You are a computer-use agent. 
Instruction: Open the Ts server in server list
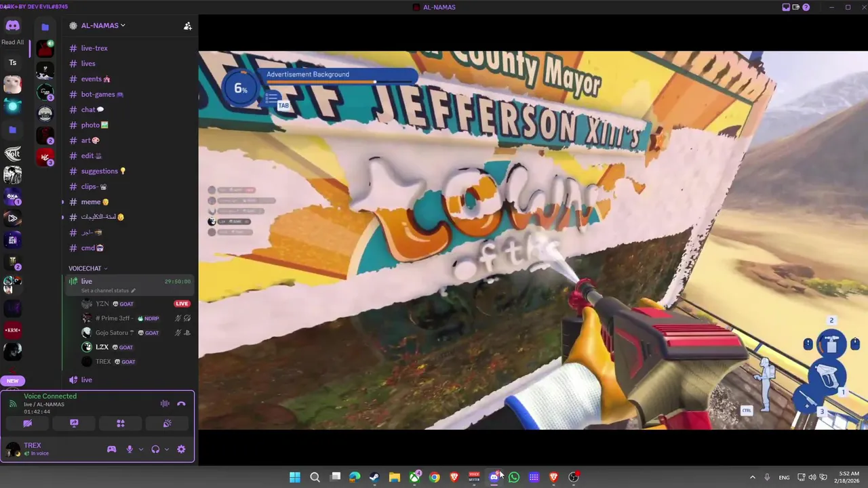[x=12, y=62]
